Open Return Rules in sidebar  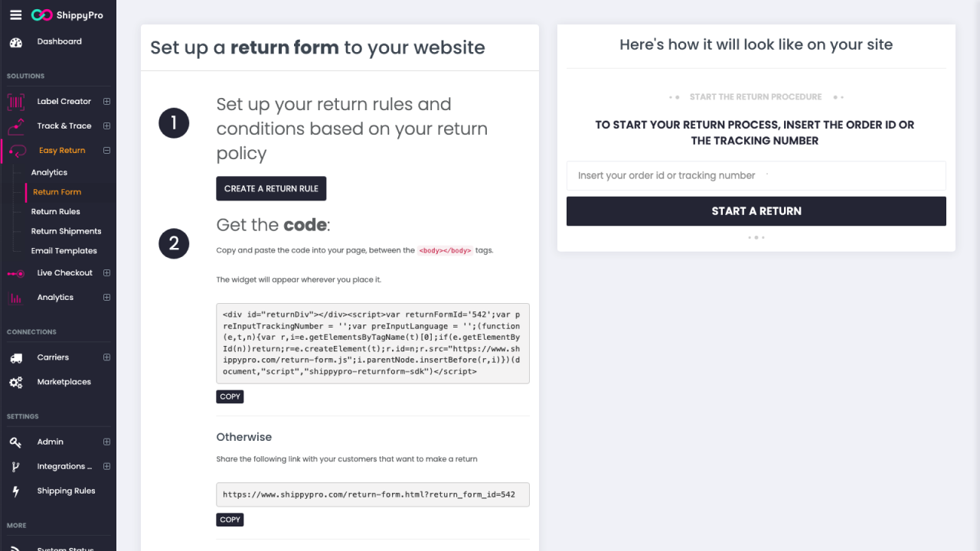pos(55,212)
